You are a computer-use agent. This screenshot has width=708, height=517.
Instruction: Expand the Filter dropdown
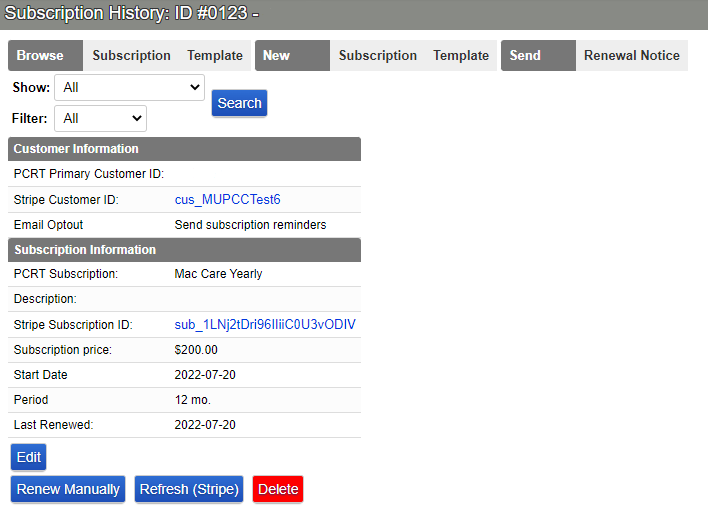tap(100, 119)
